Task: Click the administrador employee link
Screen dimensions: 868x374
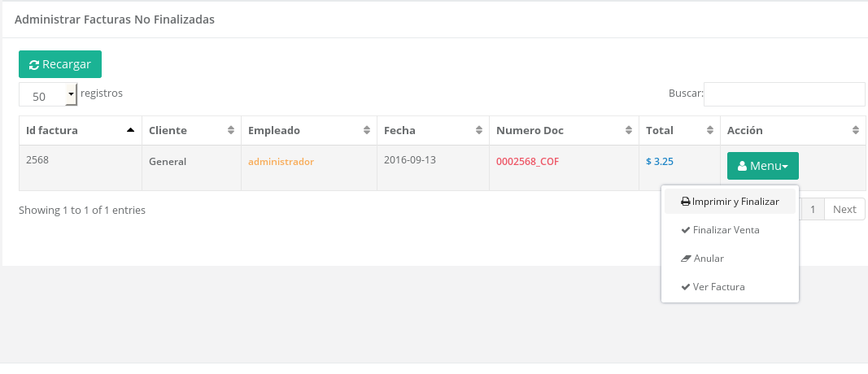Action: [281, 162]
